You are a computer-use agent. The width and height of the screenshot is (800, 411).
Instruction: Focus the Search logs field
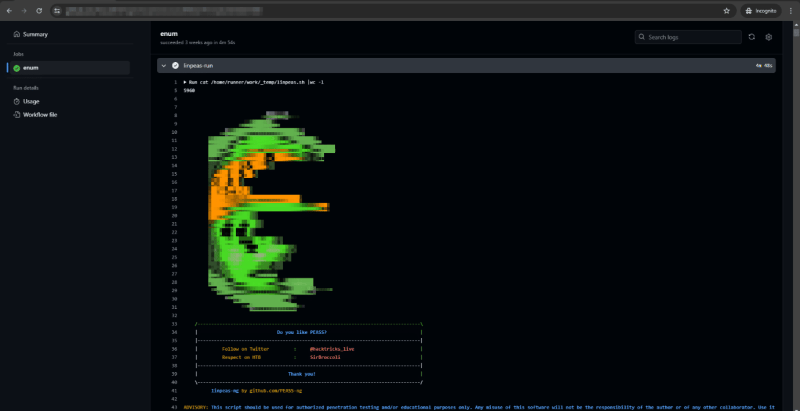click(x=688, y=37)
